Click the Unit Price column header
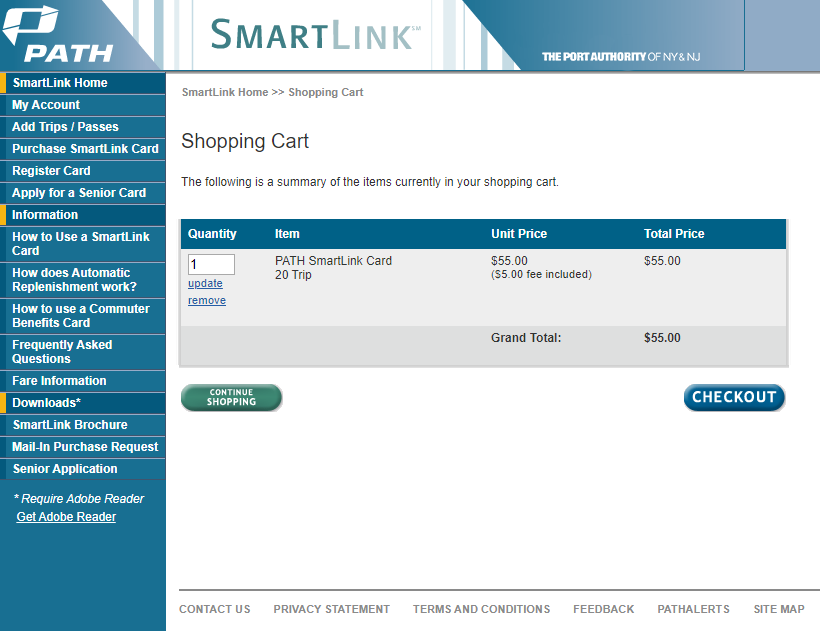 (519, 234)
